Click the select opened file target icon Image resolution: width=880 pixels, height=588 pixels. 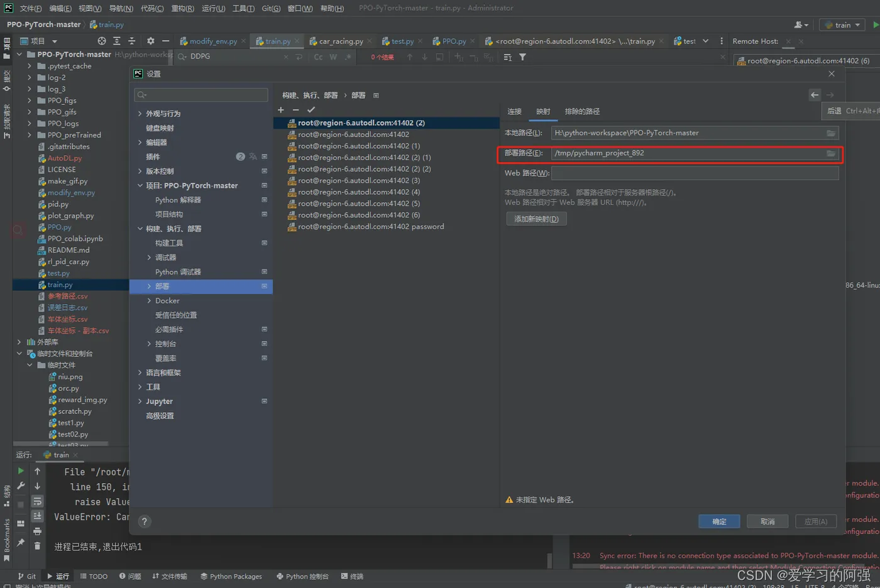[x=102, y=41]
